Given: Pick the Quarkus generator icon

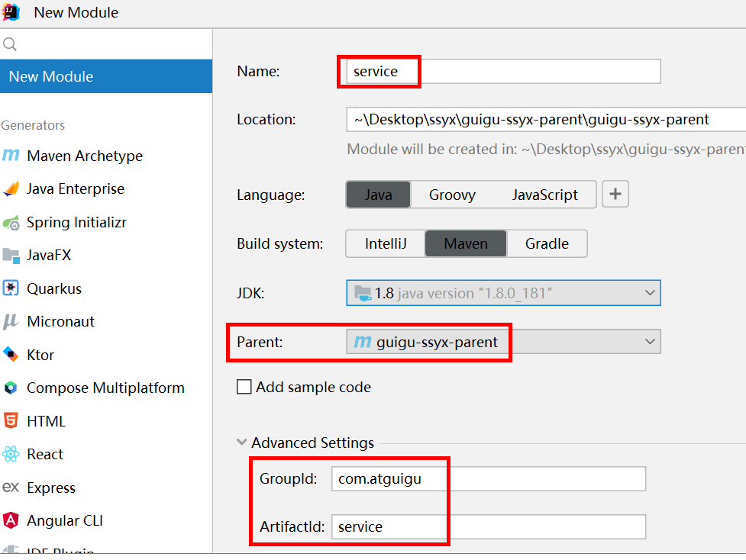Looking at the screenshot, I should [11, 288].
